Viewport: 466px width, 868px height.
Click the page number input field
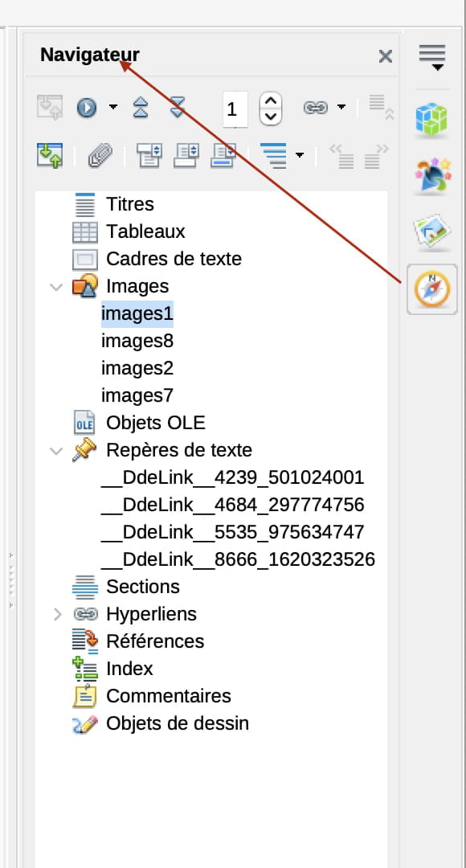click(235, 109)
